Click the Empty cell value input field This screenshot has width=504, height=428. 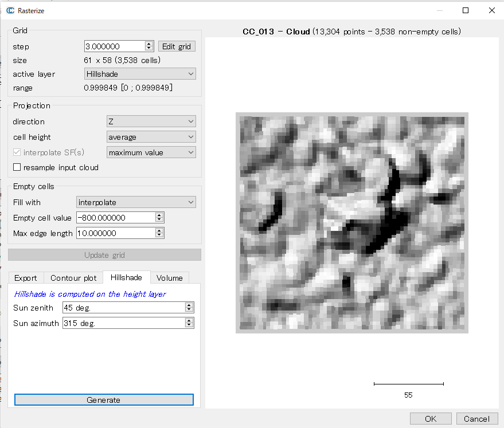tap(115, 218)
